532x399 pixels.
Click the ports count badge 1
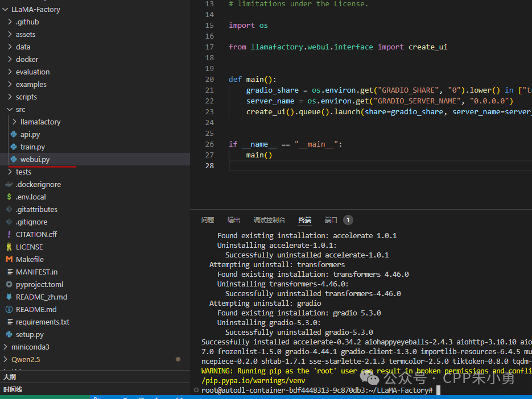coord(348,220)
